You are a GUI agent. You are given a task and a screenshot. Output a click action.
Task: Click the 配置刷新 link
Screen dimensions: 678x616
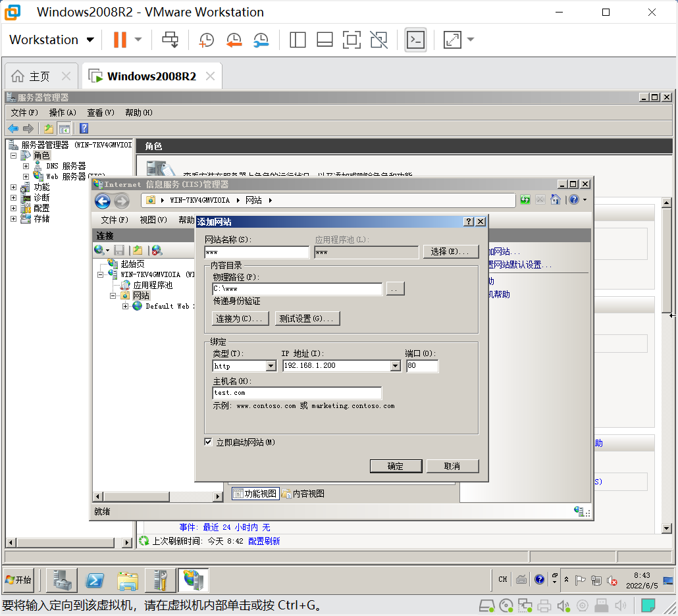[264, 541]
